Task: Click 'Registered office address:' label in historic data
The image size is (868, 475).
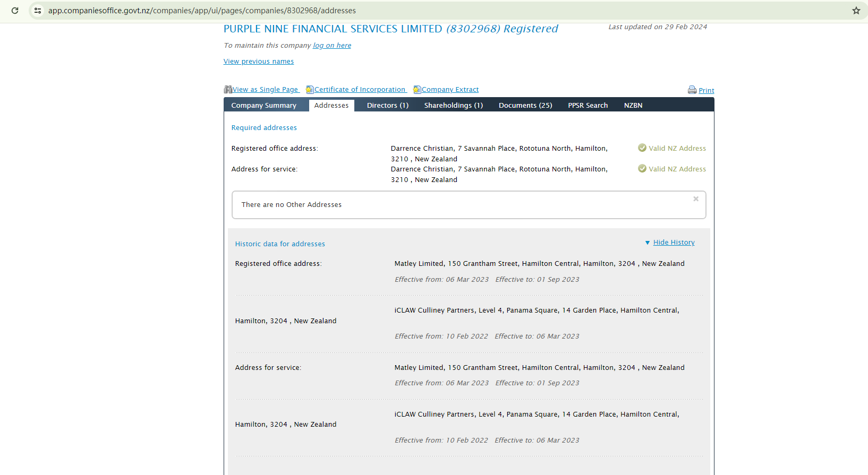Action: [x=278, y=264]
